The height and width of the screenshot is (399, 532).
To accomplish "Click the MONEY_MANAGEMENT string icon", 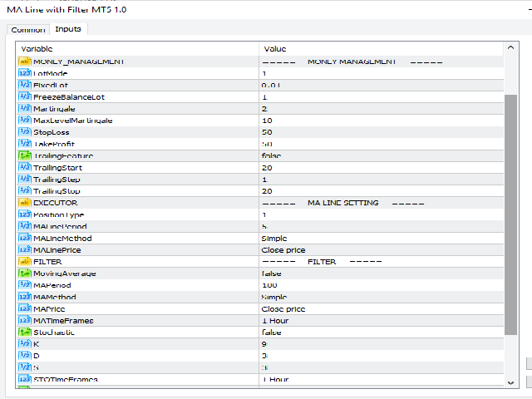I will pos(24,62).
